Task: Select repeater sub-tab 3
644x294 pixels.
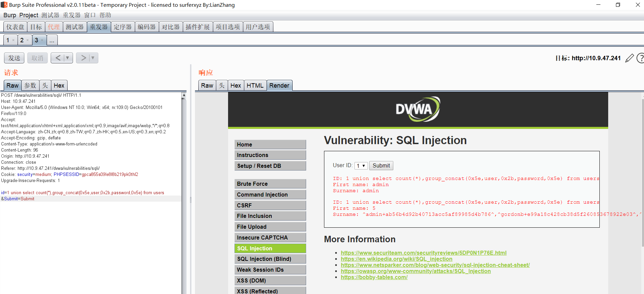Action: click(x=36, y=40)
